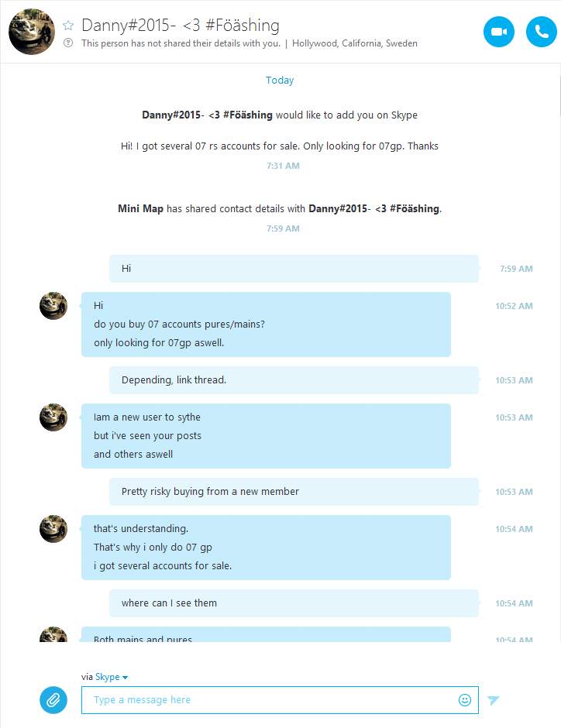Toggle the favorite star next to Danny's name

click(x=68, y=25)
